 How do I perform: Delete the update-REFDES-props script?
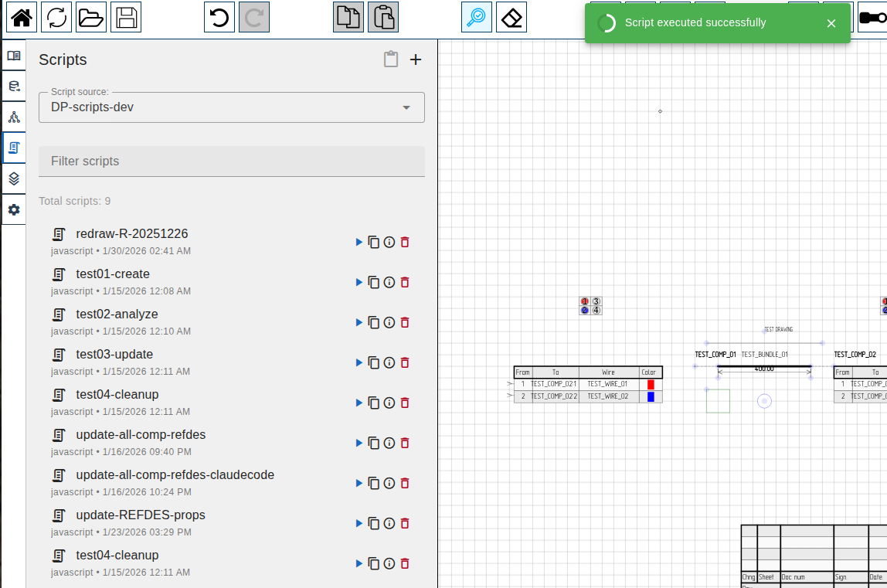(405, 524)
